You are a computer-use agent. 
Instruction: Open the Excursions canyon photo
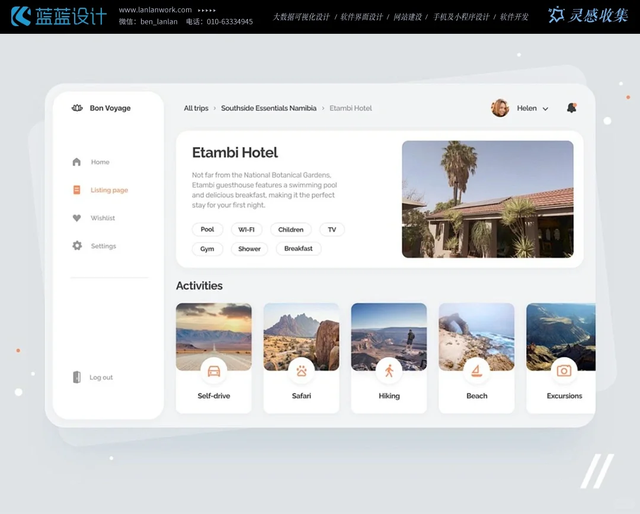coord(561,336)
